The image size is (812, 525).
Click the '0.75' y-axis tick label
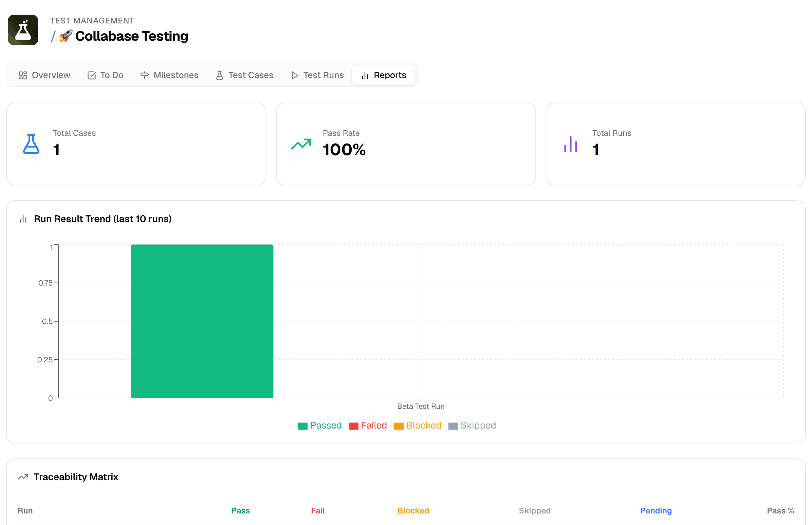(x=46, y=283)
